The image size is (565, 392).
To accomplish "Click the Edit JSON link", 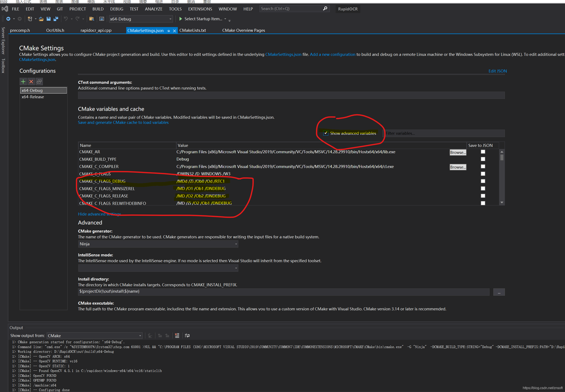I will (x=497, y=71).
